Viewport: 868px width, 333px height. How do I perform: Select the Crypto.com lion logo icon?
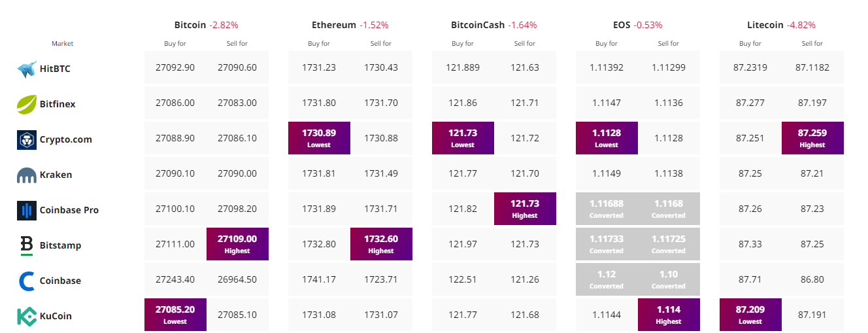[26, 139]
